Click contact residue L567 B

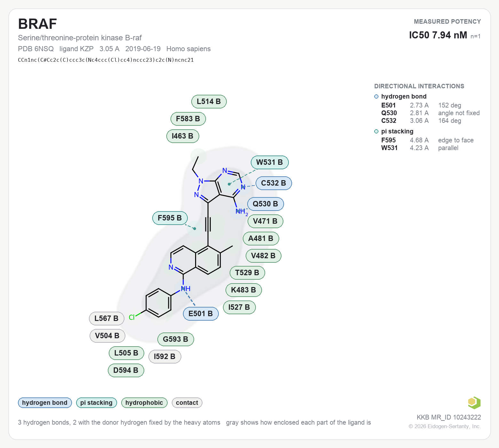[x=107, y=319]
